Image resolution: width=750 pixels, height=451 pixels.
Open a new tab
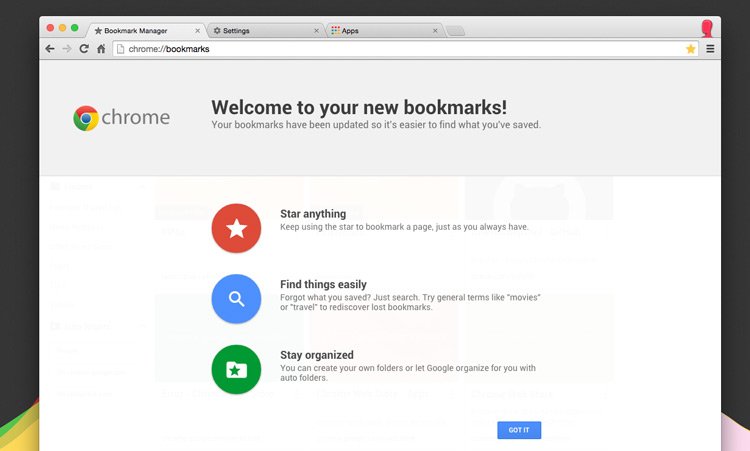(455, 31)
